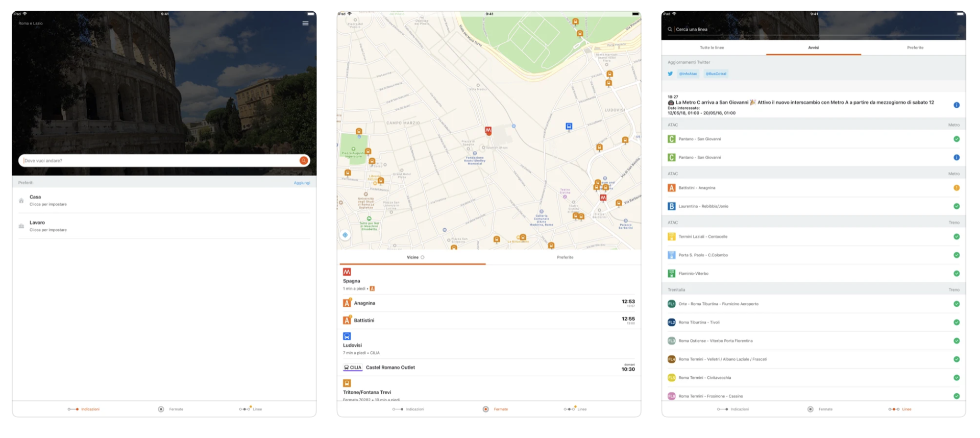The width and height of the screenshot is (980, 438).
Task: Select CILIA Castel Romano Outlet departure
Action: click(x=489, y=368)
